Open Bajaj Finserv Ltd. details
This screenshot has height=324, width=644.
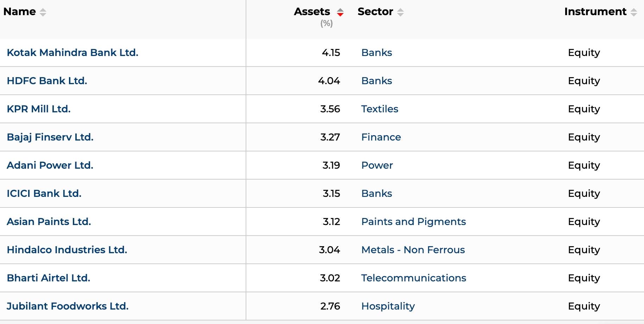[x=50, y=137]
